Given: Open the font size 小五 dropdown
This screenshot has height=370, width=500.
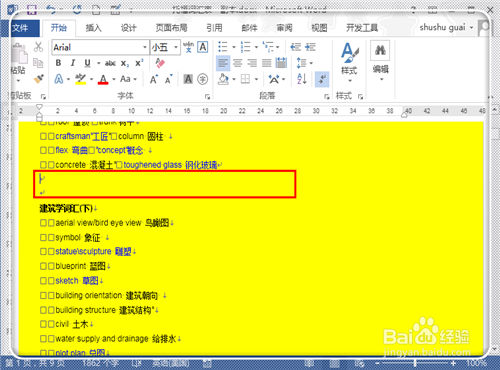Looking at the screenshot, I should (176, 47).
